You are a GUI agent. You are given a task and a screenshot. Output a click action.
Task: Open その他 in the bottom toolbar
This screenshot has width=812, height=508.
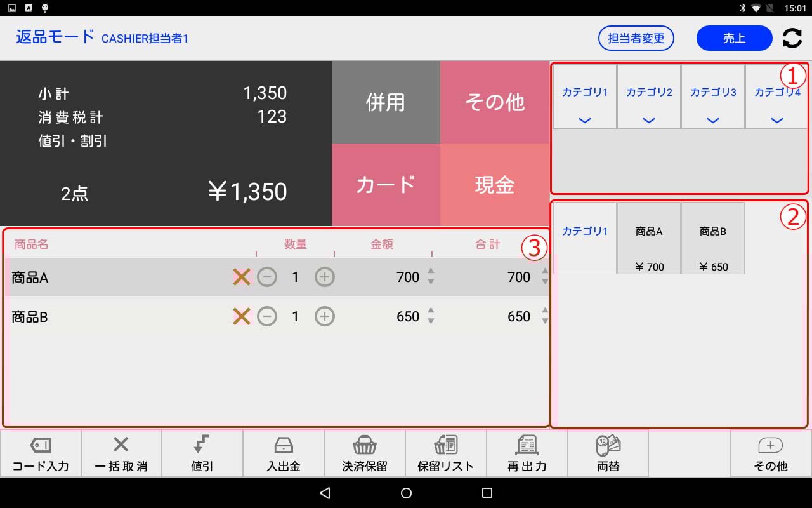pos(771,453)
